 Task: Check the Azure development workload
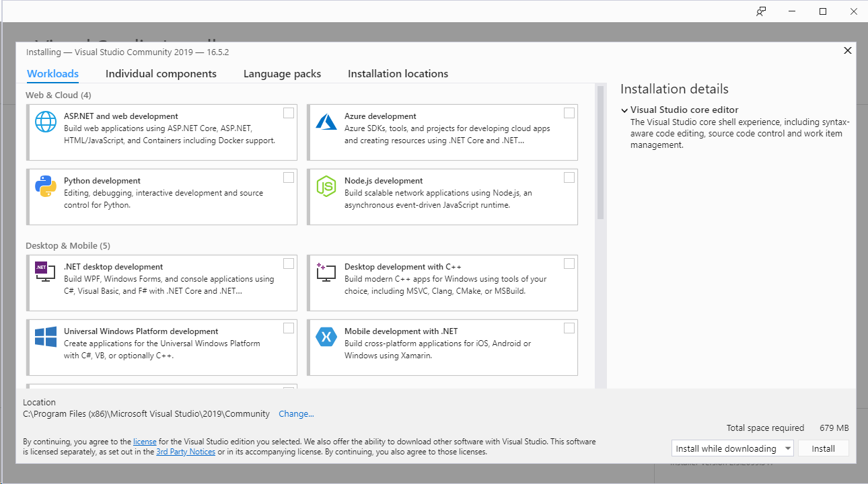click(569, 113)
